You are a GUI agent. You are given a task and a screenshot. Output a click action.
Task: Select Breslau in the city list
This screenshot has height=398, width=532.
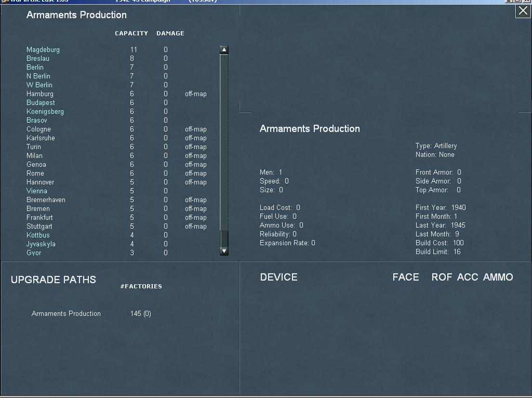click(x=37, y=58)
